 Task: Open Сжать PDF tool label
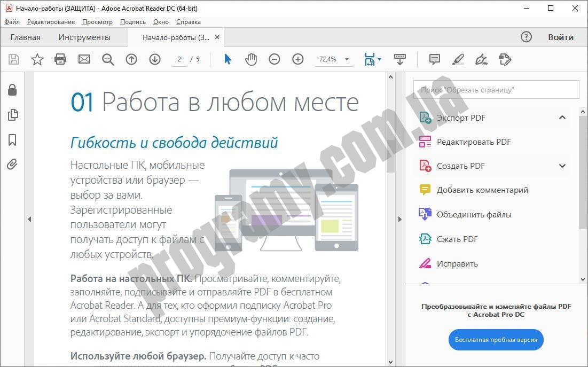coord(457,239)
